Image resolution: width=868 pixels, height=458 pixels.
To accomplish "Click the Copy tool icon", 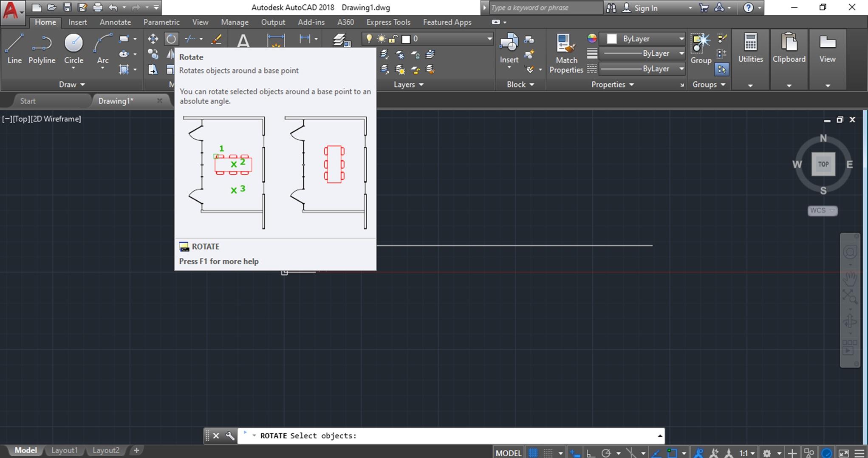I will pos(153,54).
